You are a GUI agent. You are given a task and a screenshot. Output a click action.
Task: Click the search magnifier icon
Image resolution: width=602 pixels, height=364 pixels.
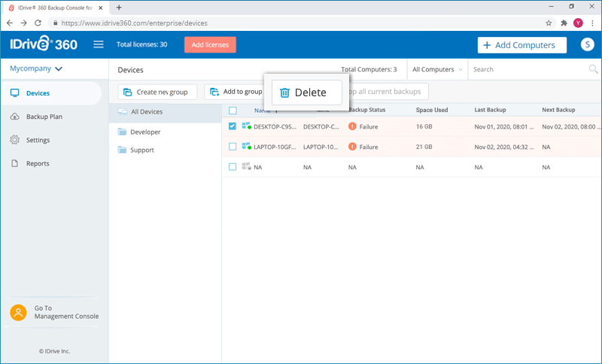coord(593,69)
